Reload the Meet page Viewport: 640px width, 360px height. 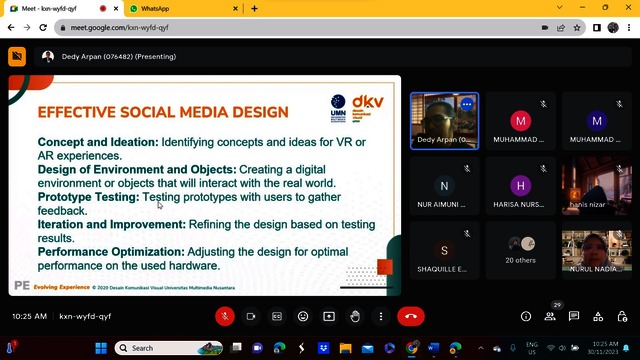(43, 28)
